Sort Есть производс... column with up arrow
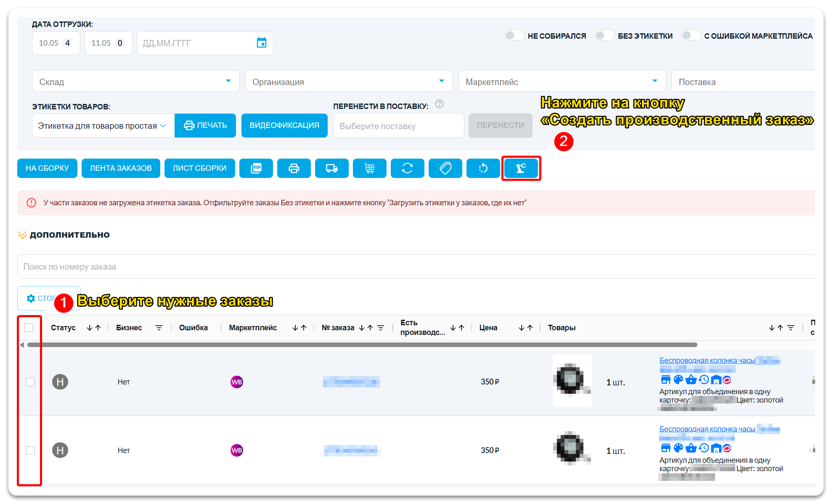Image resolution: width=832 pixels, height=504 pixels. pos(461,328)
